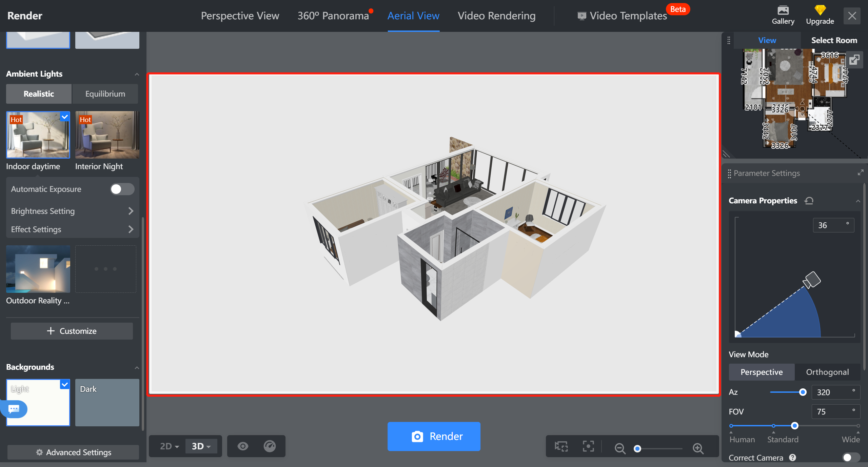Viewport: 868px width, 467px height.
Task: Pop out the minimap view
Action: click(x=854, y=60)
